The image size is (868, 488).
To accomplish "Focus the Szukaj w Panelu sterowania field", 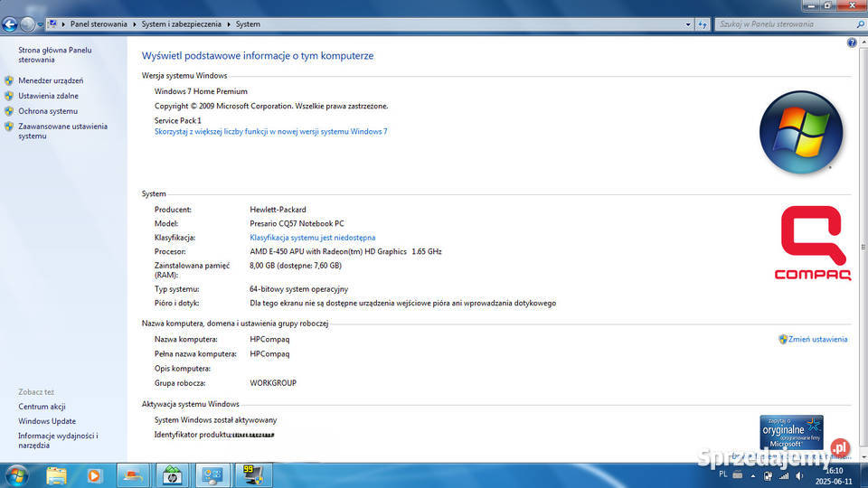I will 786,24.
